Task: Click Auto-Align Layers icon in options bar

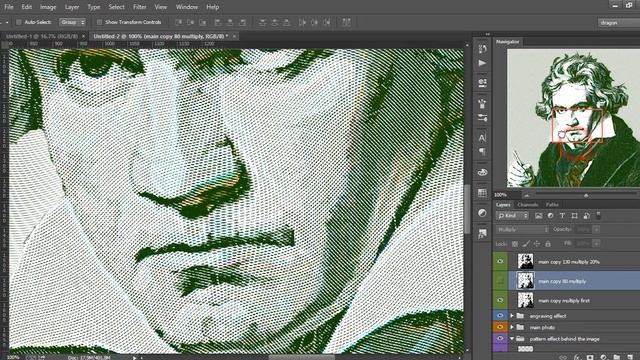Action: (346, 22)
